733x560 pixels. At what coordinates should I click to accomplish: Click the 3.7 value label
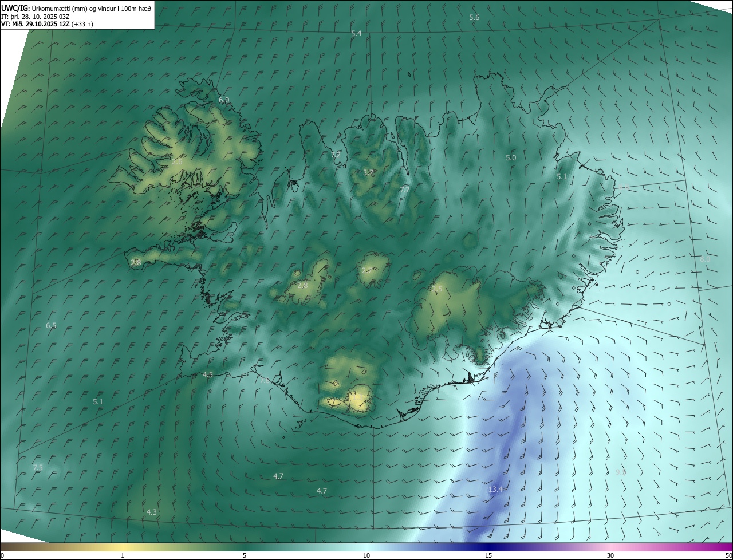368,172
